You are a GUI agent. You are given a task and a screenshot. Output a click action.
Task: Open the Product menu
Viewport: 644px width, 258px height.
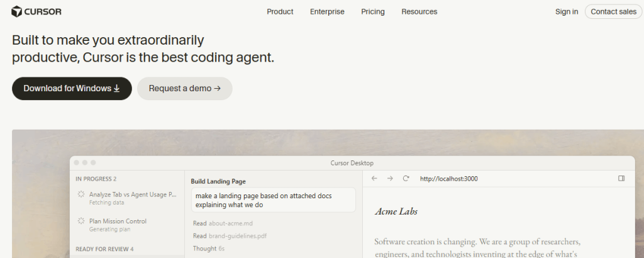tap(280, 11)
